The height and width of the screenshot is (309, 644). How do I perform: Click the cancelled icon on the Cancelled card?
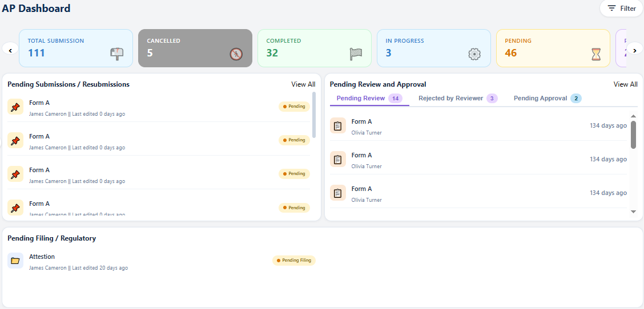(x=236, y=54)
